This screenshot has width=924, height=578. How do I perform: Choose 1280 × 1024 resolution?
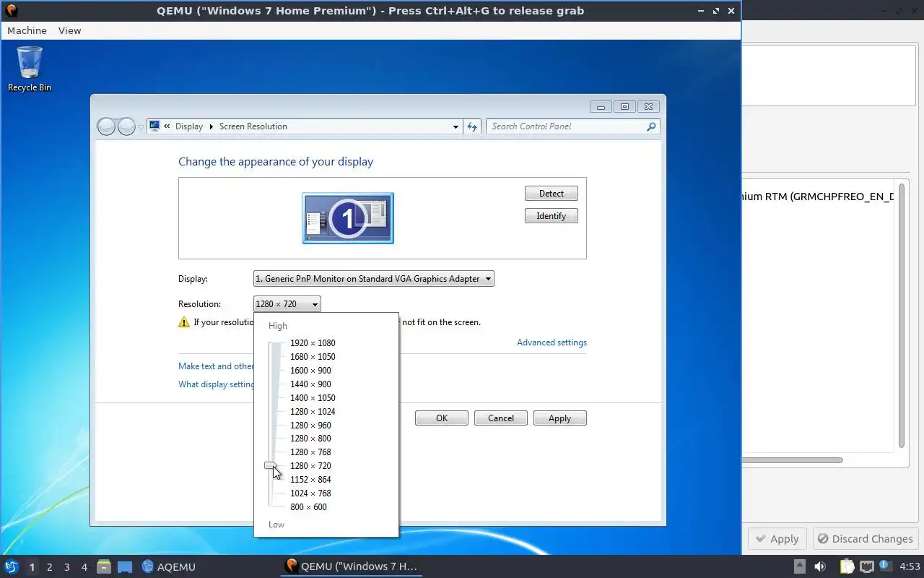[x=313, y=412]
